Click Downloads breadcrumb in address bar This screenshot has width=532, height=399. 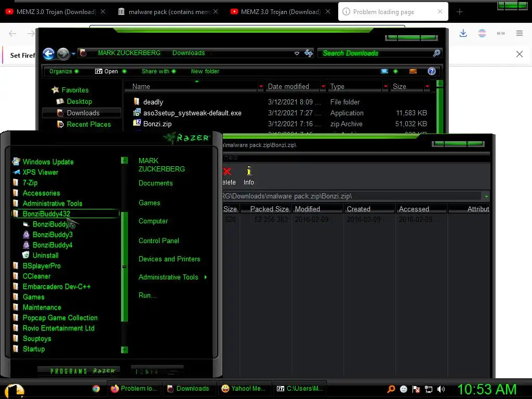(x=189, y=52)
